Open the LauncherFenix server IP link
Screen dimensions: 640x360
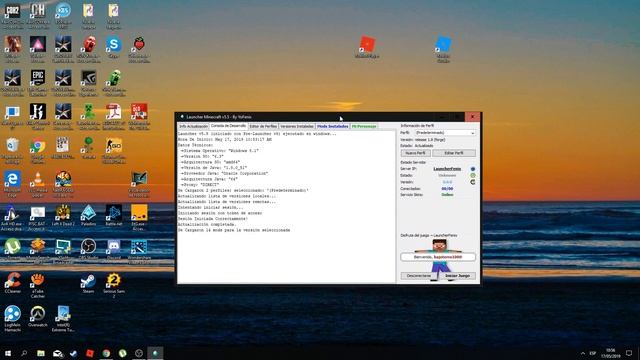pos(447,169)
